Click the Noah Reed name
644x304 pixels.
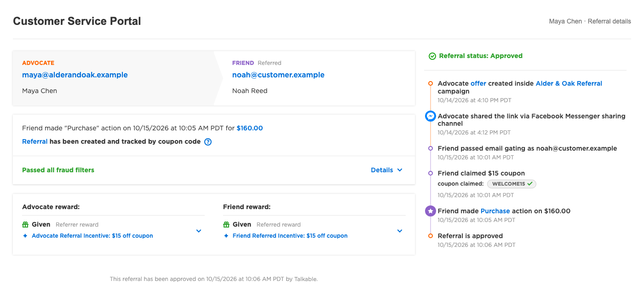[250, 91]
